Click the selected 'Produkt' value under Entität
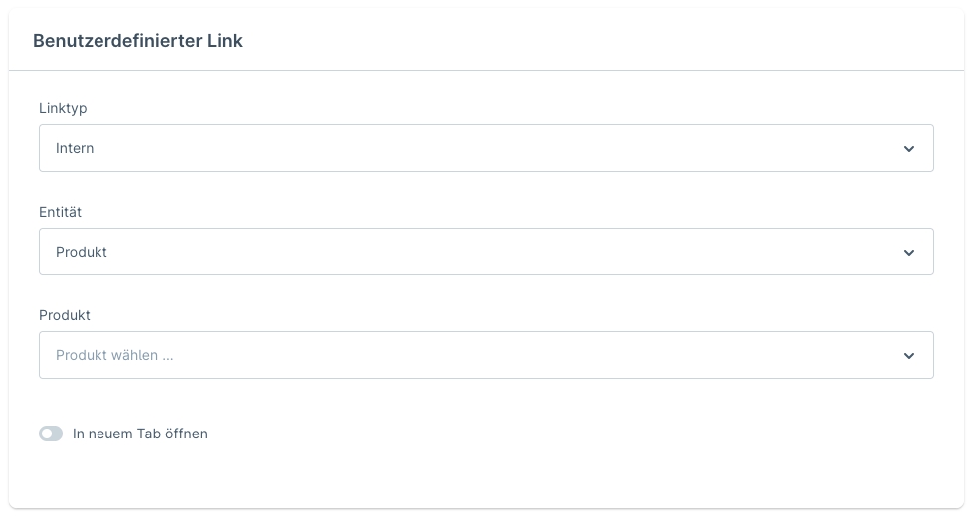The height and width of the screenshot is (521, 980). [82, 252]
